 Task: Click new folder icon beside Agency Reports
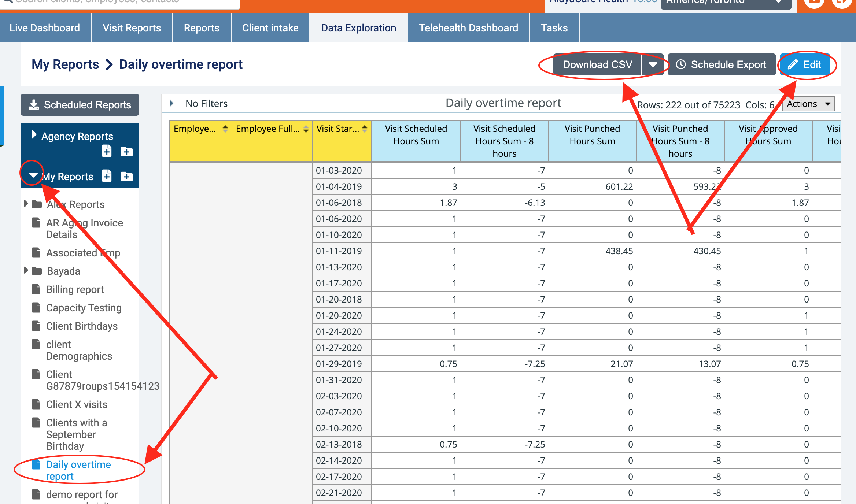(126, 151)
